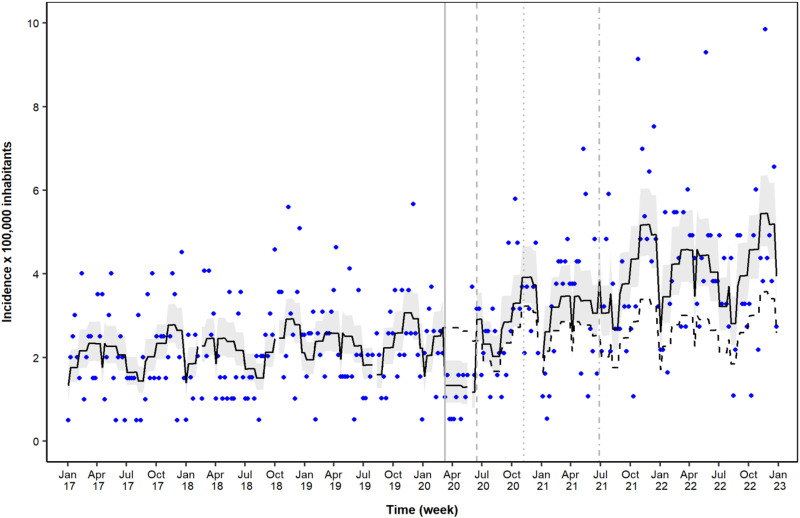Click the y-axis title 'Incidence x 100,000 inhabitants'
This screenshot has width=800, height=518.
[x=7, y=232]
